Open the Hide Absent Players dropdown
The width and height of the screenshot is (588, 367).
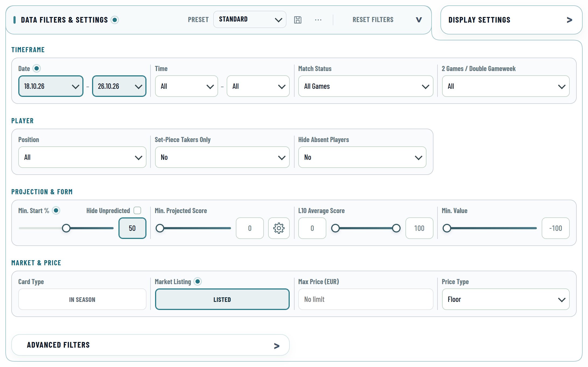tap(362, 157)
